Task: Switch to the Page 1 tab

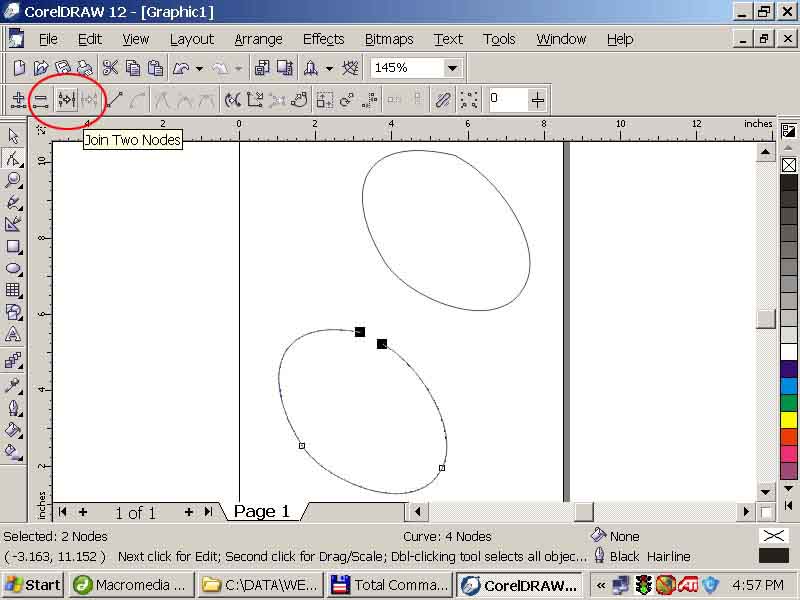Action: click(262, 511)
